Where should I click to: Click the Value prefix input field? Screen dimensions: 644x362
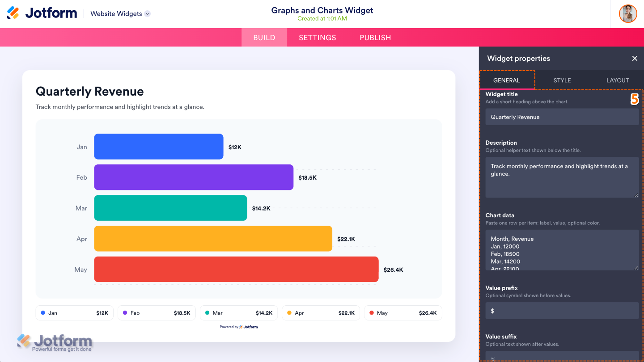562,311
